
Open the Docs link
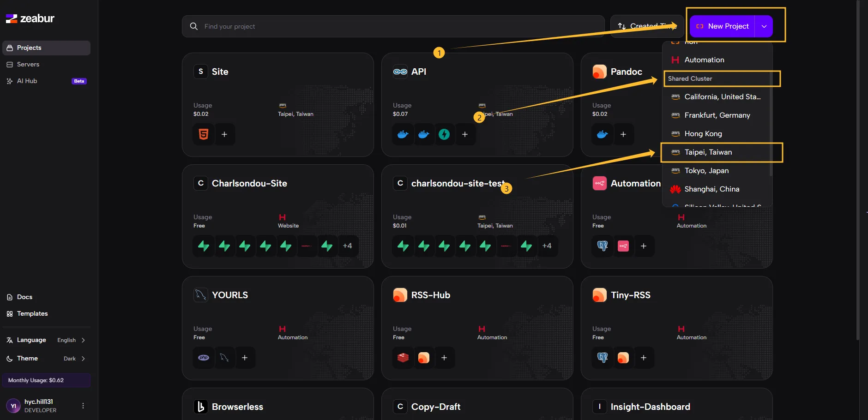tap(24, 297)
